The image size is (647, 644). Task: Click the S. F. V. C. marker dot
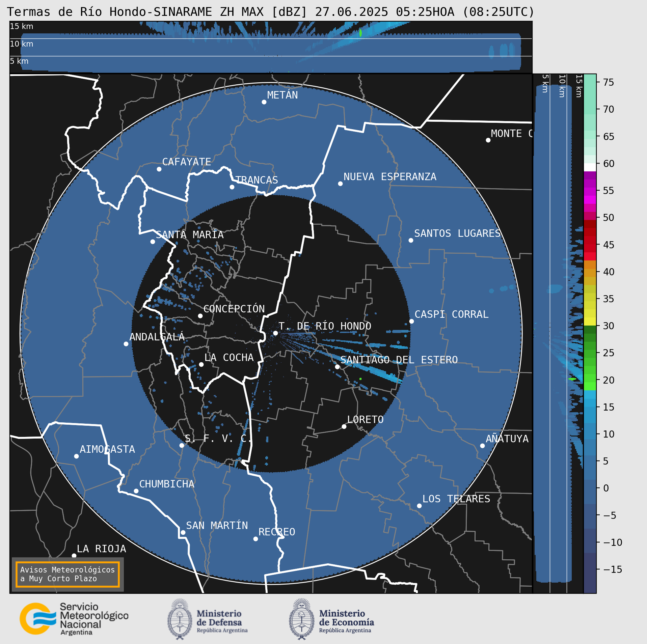point(182,445)
